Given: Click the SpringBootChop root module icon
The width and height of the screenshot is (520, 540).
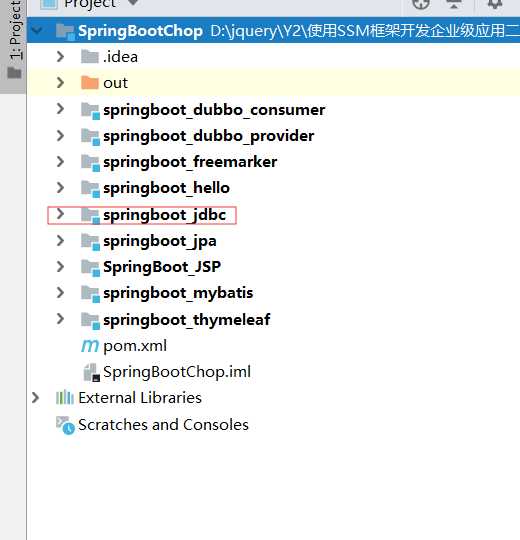Looking at the screenshot, I should [x=65, y=32].
